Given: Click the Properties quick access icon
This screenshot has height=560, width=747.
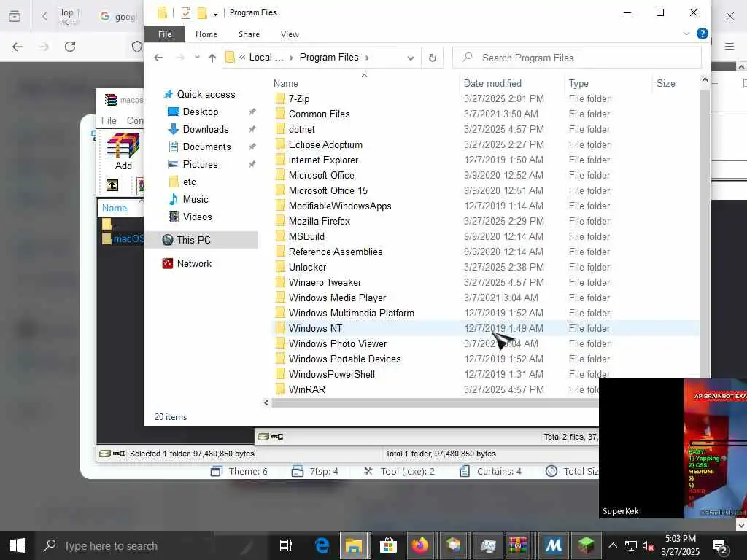Looking at the screenshot, I should [186, 13].
